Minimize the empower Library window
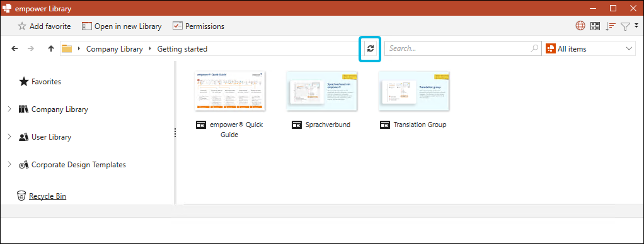This screenshot has width=644, height=244. coord(592,8)
